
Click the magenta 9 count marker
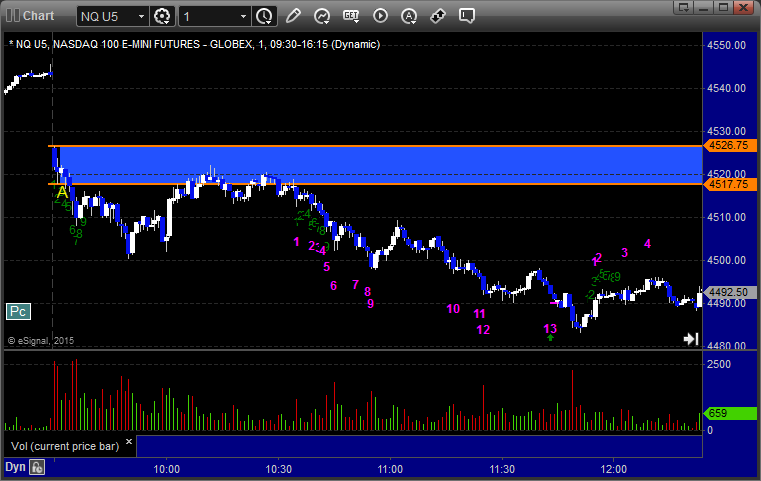(370, 304)
